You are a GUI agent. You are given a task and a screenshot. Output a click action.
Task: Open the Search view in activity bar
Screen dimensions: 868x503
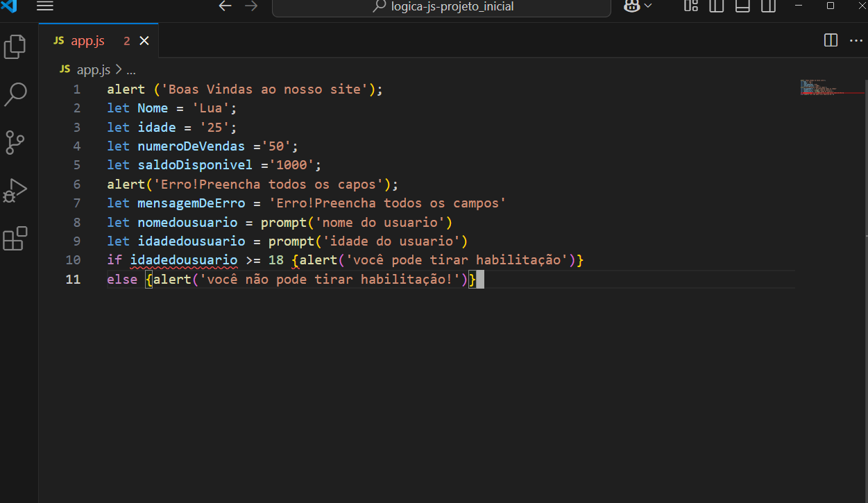tap(15, 94)
